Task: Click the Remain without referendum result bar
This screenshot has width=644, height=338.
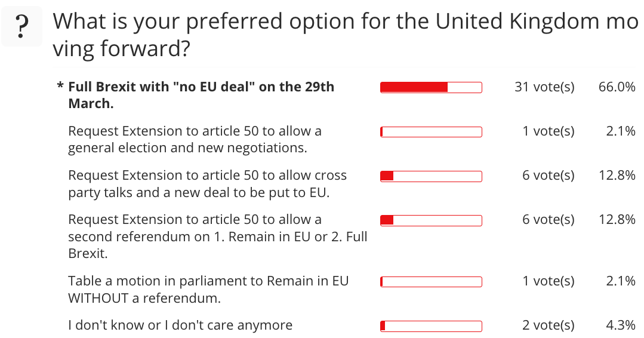Action: pyautogui.click(x=431, y=282)
